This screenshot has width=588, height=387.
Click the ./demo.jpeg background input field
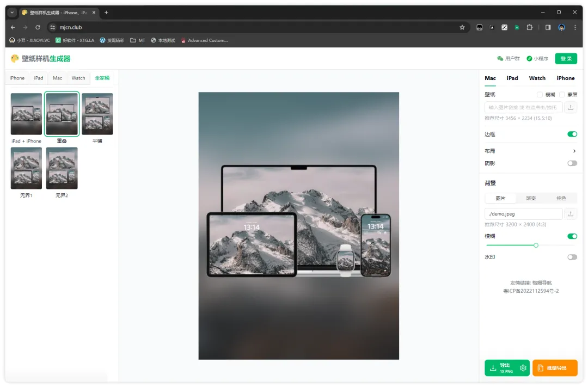point(524,214)
